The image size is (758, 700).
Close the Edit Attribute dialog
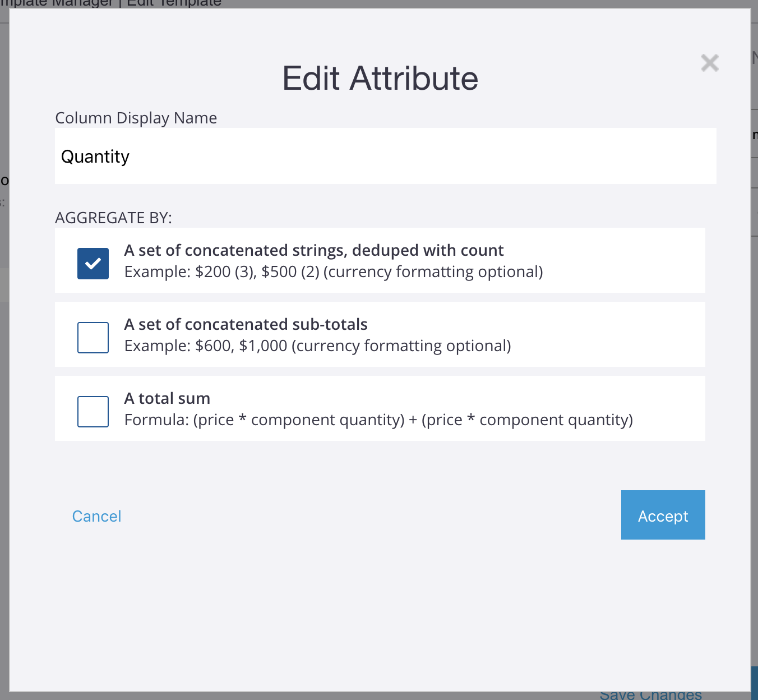[x=709, y=63]
